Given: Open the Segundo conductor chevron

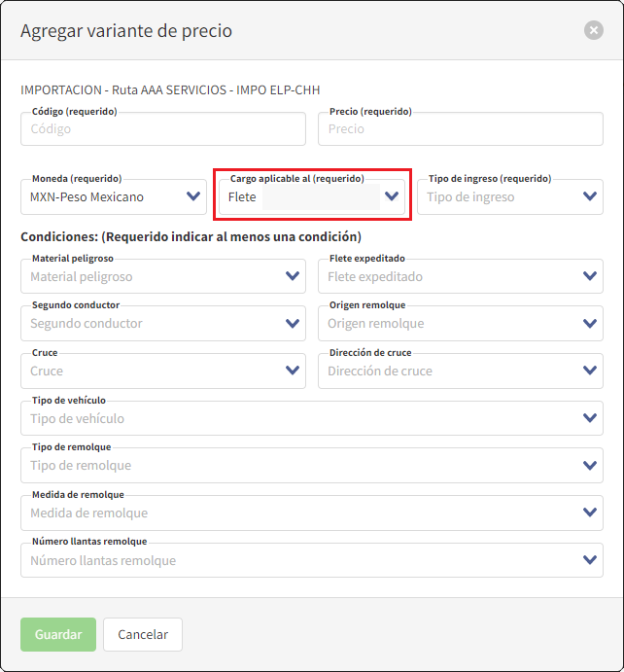Looking at the screenshot, I should 293,324.
